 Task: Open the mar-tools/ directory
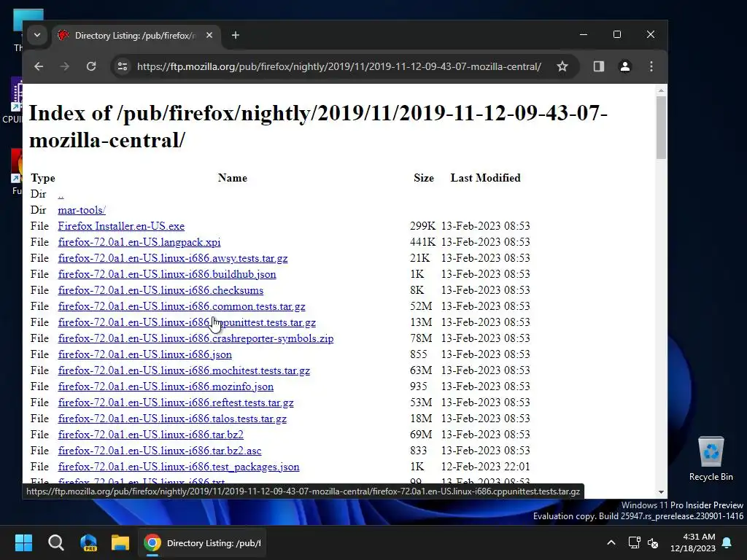coord(82,210)
